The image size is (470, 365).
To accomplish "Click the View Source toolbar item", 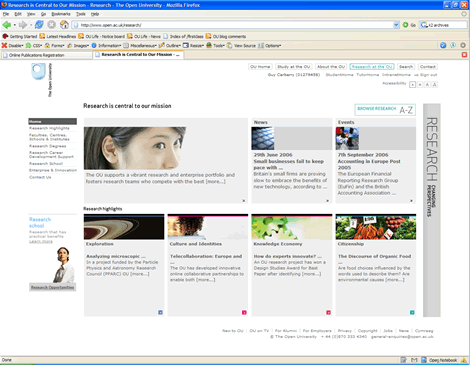I will 241,45.
